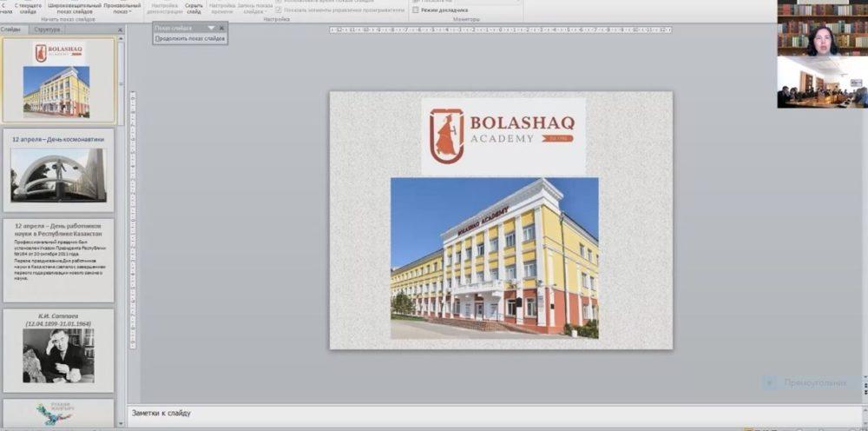Viewport: 868px width, 431px height.
Task: Click the conference room video tile
Action: 823,82
